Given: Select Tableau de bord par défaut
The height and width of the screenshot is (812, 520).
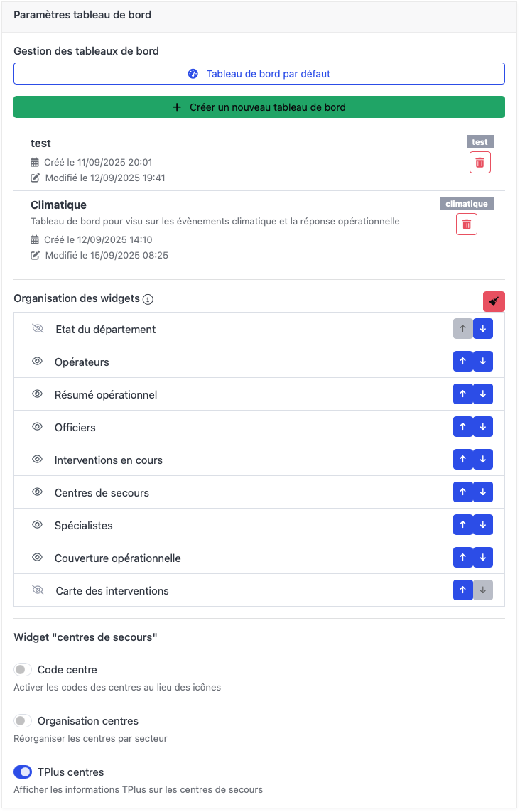Looking at the screenshot, I should (x=259, y=74).
